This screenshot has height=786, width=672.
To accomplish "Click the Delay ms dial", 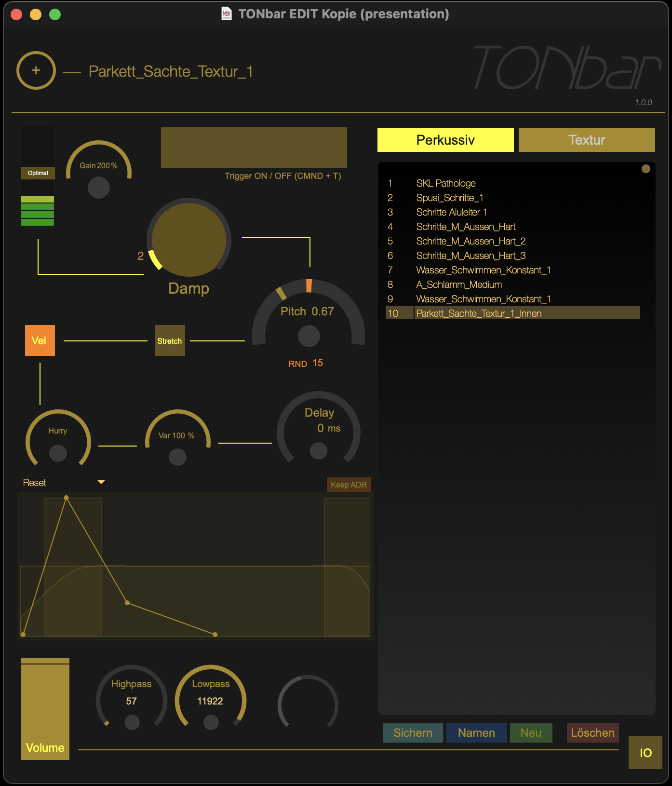I will click(x=318, y=450).
